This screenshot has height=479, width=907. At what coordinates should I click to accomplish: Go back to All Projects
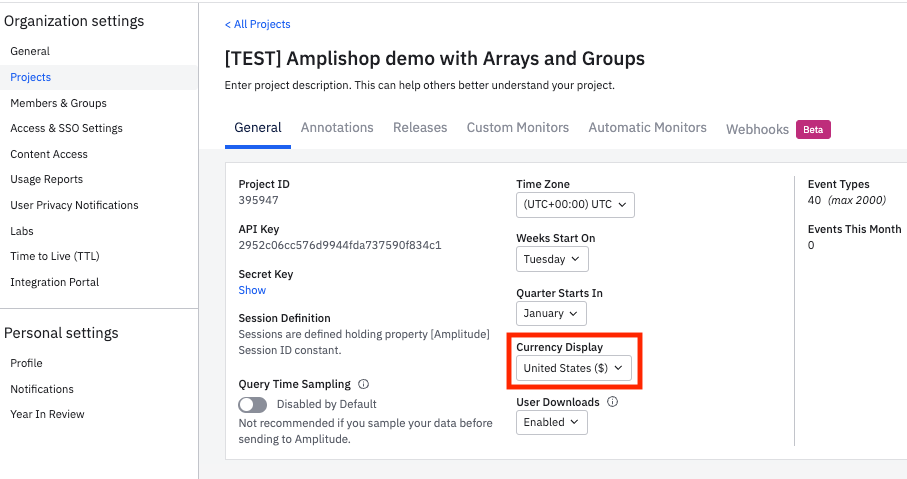coord(257,24)
